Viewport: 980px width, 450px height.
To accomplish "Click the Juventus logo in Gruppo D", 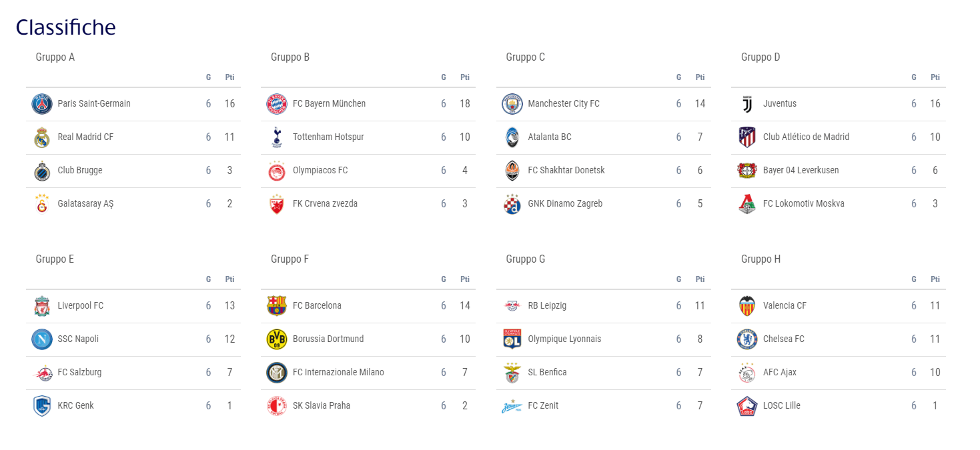I will tap(747, 104).
